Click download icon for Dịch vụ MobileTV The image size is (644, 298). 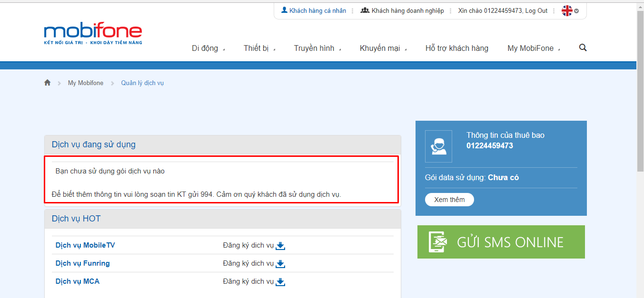tap(280, 246)
